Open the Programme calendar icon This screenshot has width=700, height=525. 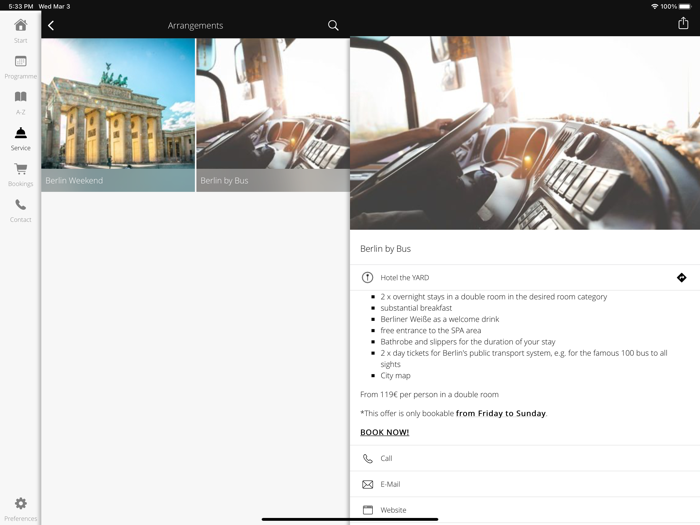pos(21,61)
